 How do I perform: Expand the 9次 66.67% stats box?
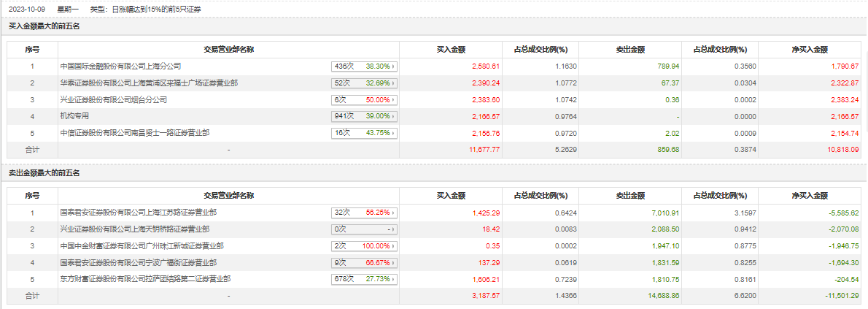(365, 262)
